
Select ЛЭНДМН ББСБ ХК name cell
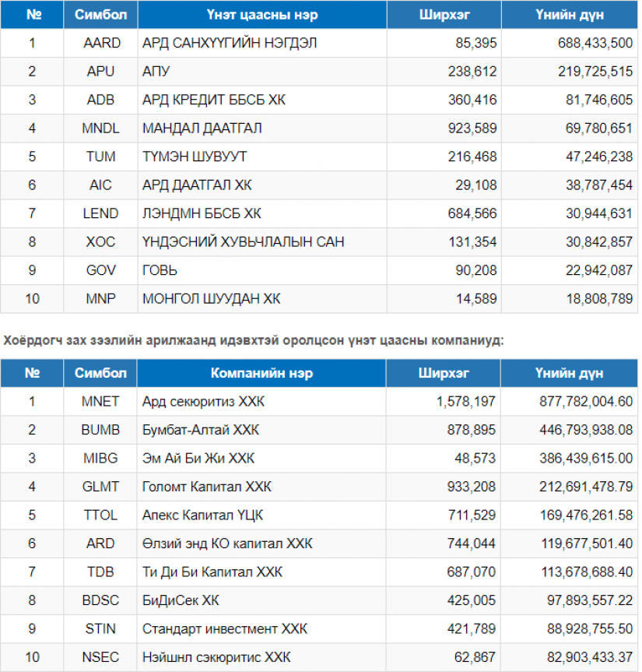click(x=262, y=213)
